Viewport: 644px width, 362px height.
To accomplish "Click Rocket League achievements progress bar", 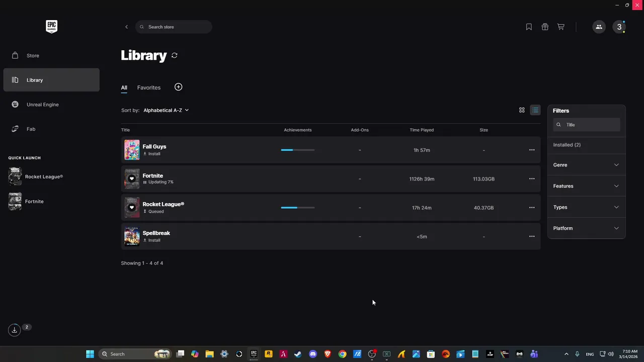I will click(298, 208).
